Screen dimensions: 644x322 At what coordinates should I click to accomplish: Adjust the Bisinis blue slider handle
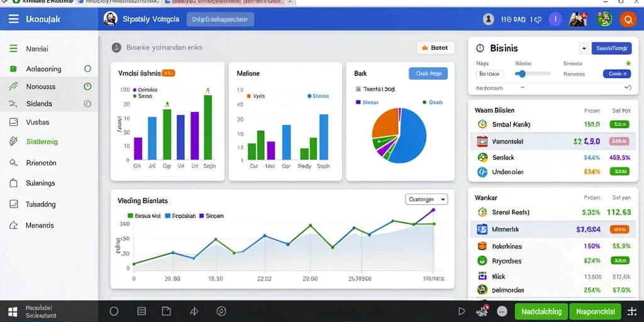522,74
